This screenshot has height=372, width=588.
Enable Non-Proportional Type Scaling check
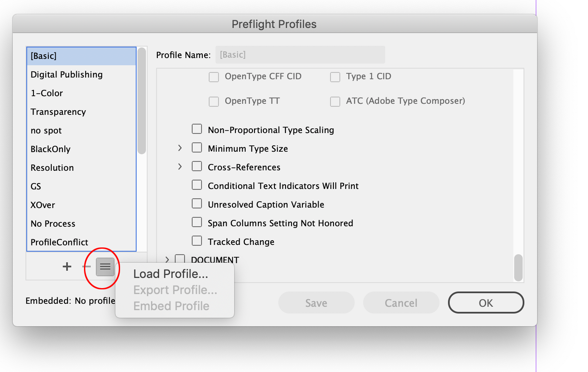(x=197, y=129)
